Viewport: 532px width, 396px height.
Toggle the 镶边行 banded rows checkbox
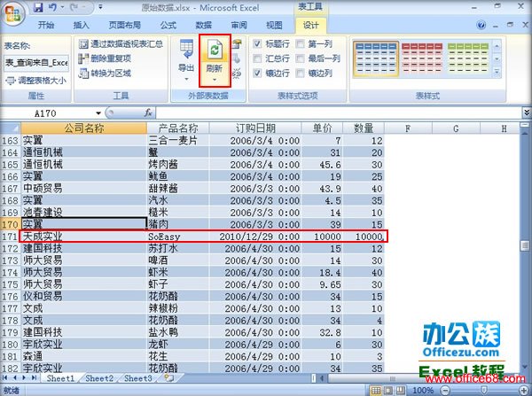click(x=257, y=73)
